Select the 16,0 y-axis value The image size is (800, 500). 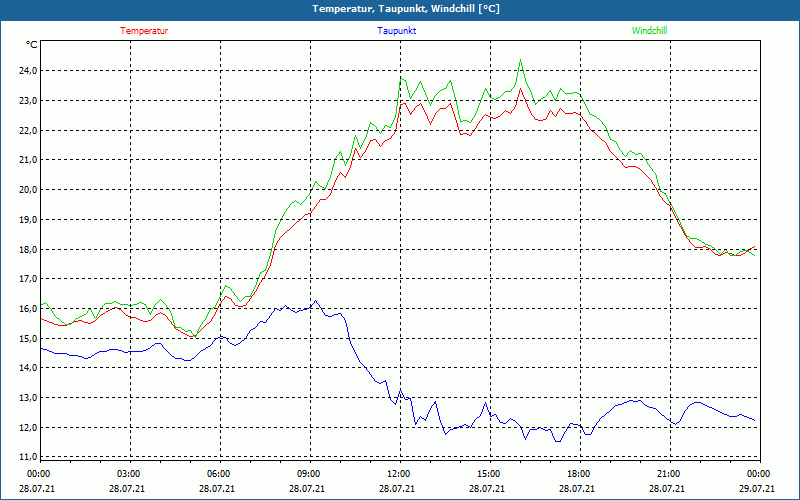click(x=29, y=309)
